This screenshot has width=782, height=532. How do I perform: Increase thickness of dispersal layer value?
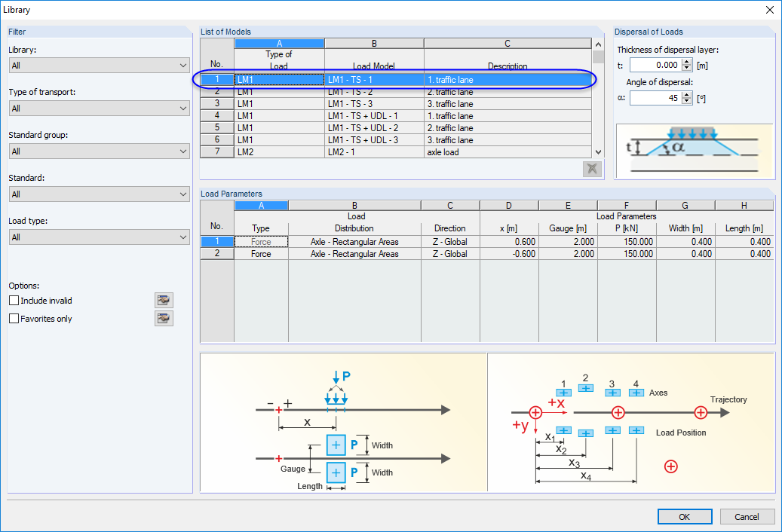point(687,62)
